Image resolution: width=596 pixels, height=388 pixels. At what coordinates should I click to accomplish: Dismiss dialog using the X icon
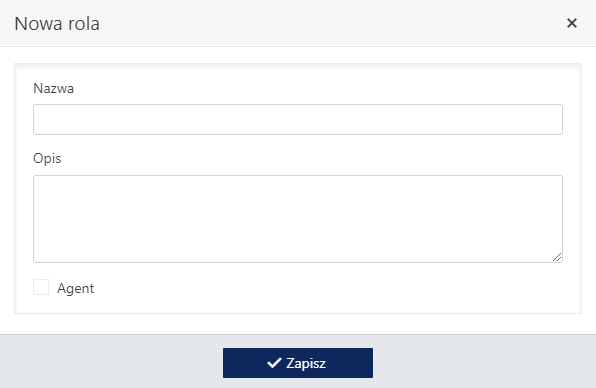pyautogui.click(x=572, y=23)
